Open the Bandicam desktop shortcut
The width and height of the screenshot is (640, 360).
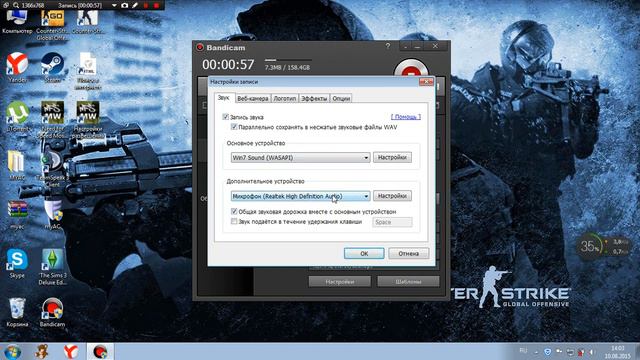[52, 311]
